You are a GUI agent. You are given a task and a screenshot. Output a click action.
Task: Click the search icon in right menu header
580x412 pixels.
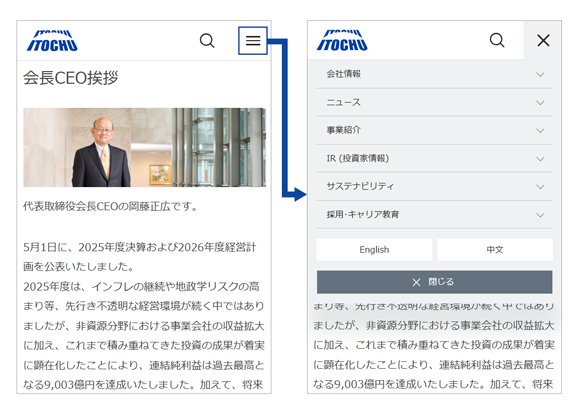[497, 40]
